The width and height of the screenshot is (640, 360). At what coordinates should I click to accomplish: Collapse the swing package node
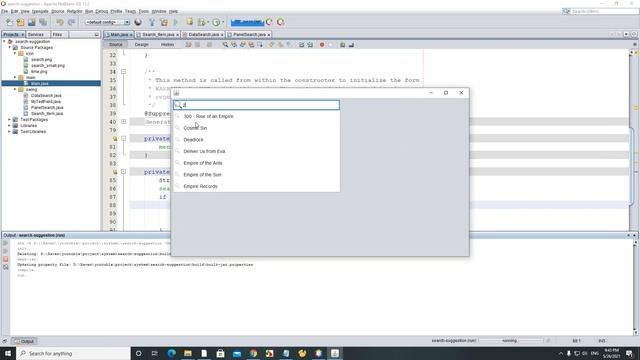[15, 89]
